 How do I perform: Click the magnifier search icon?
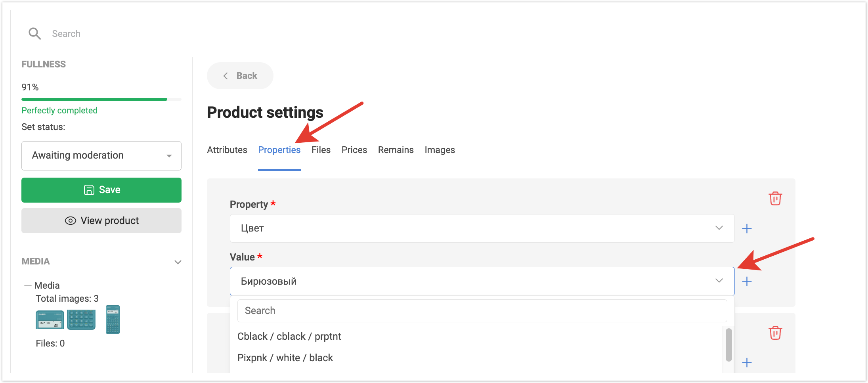point(34,34)
